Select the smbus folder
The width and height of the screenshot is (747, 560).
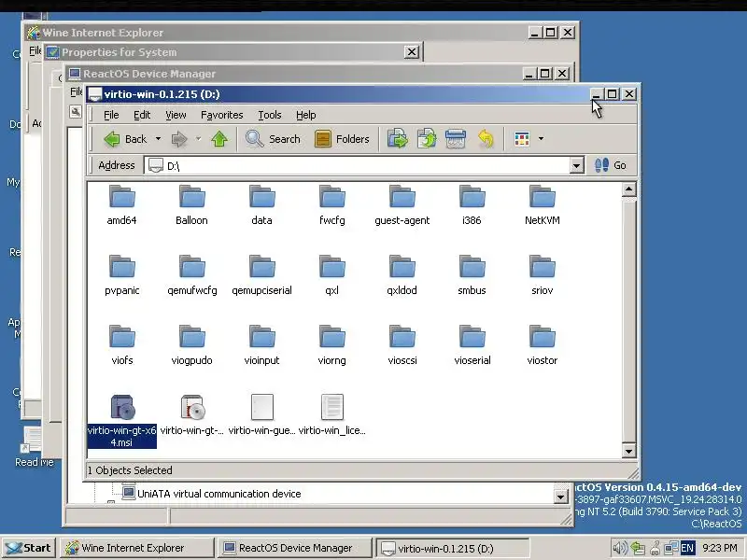point(472,274)
